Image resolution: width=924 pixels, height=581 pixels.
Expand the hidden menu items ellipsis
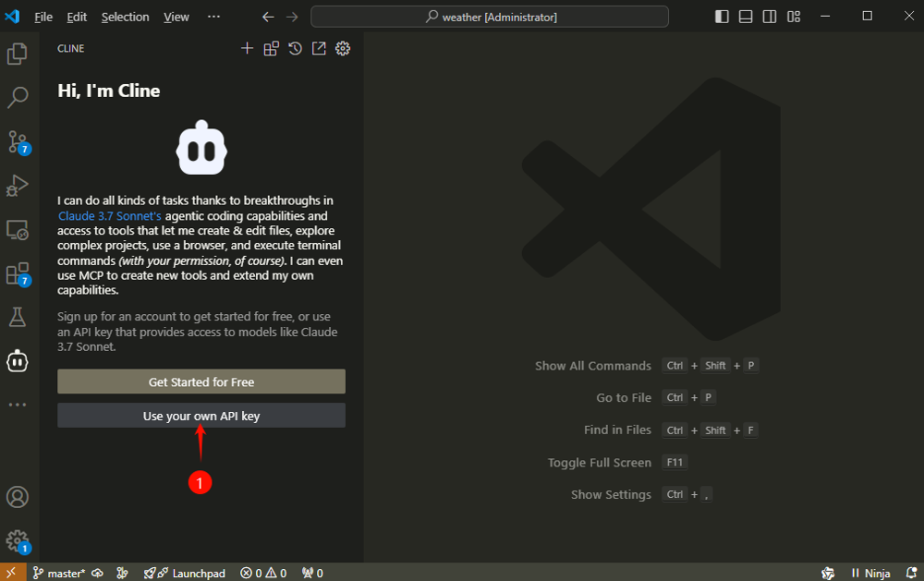(214, 17)
